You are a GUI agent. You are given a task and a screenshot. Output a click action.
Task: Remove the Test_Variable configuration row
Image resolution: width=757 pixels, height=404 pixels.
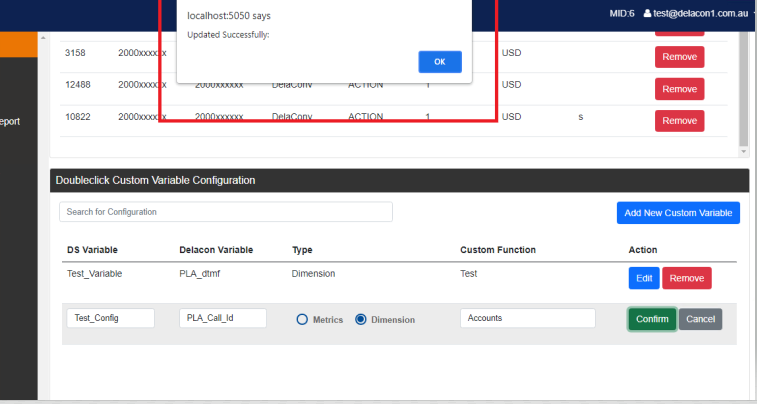pos(687,278)
